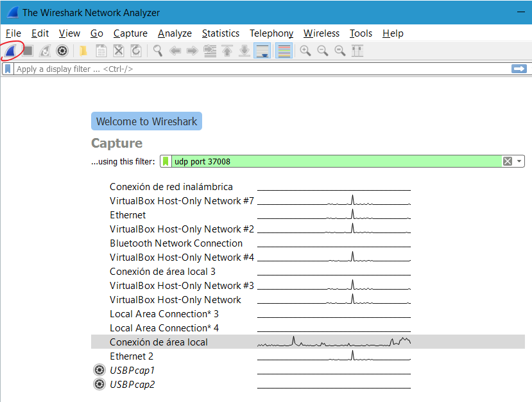Click traffic sparkline for Conexión de área local

pyautogui.click(x=334, y=342)
